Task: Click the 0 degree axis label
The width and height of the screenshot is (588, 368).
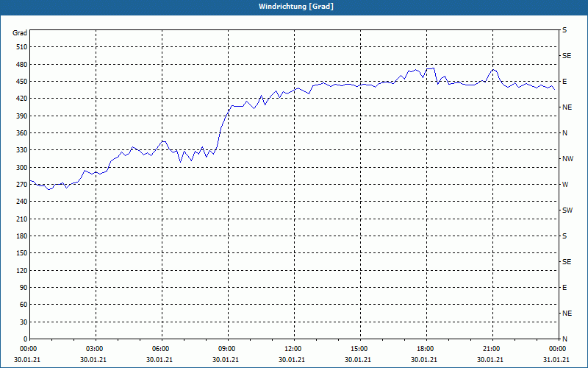Action: tap(26, 339)
